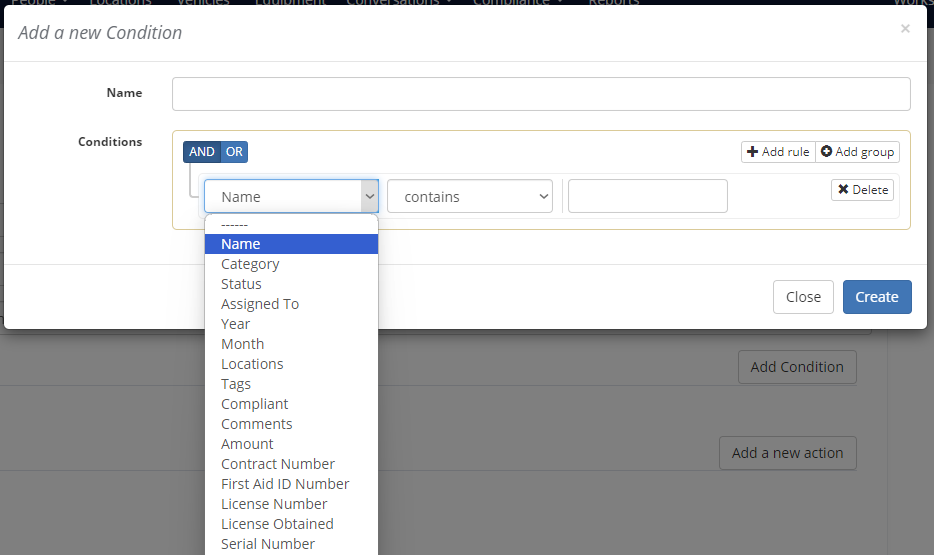Viewport: 934px width, 555px height.
Task: Select Contract Number option
Action: click(291, 464)
